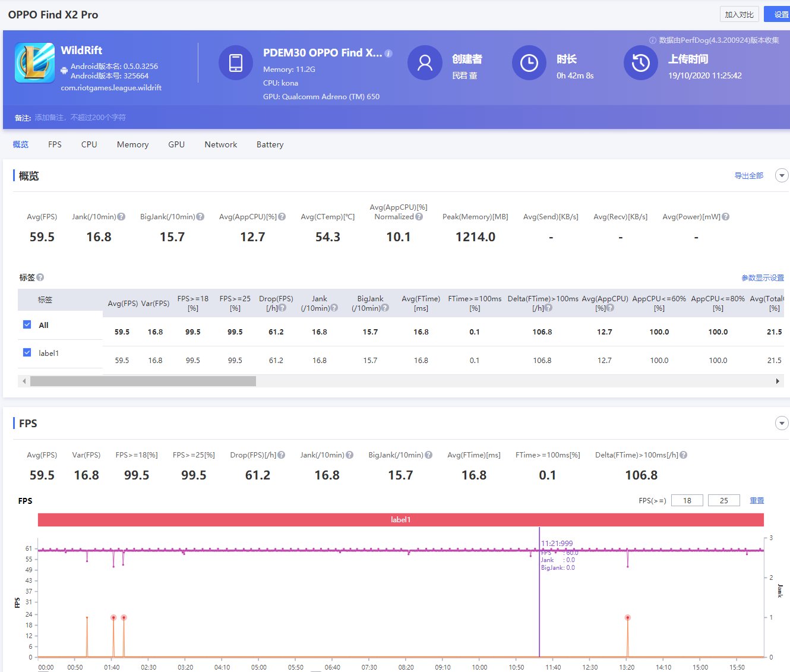The image size is (790, 672).
Task: Click the Avg(CTemp) value 54.3
Action: pos(328,237)
